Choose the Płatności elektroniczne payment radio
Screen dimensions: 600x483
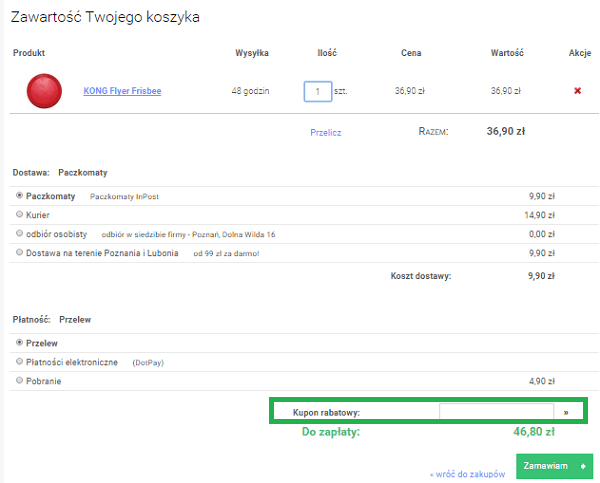click(19, 361)
